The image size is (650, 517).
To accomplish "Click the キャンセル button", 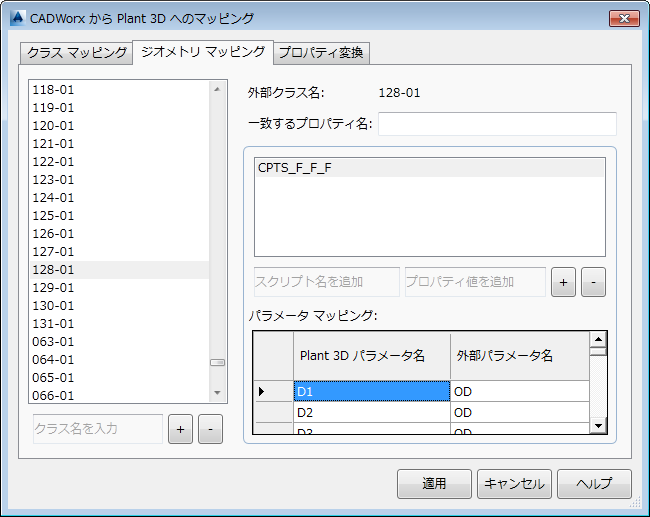I will pyautogui.click(x=514, y=484).
